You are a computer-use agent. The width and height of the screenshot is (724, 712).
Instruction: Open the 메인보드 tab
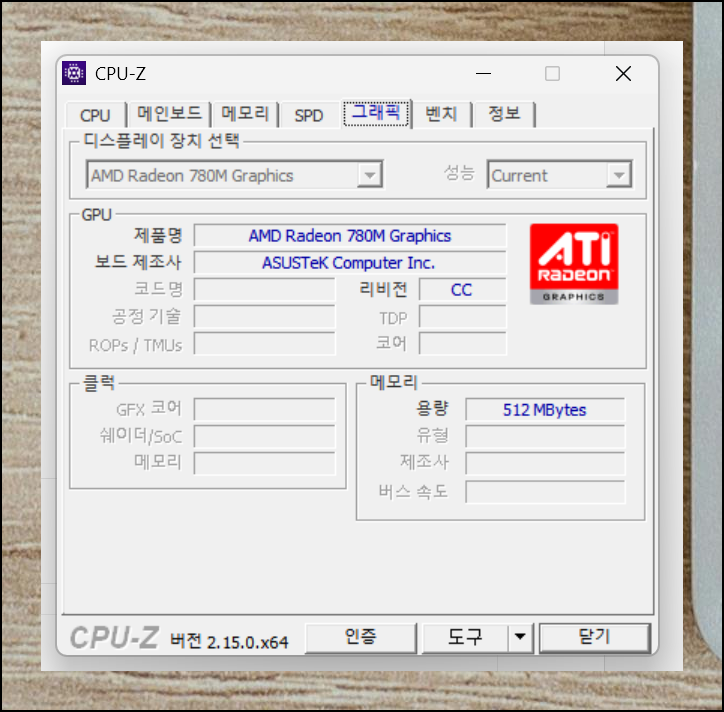[169, 114]
